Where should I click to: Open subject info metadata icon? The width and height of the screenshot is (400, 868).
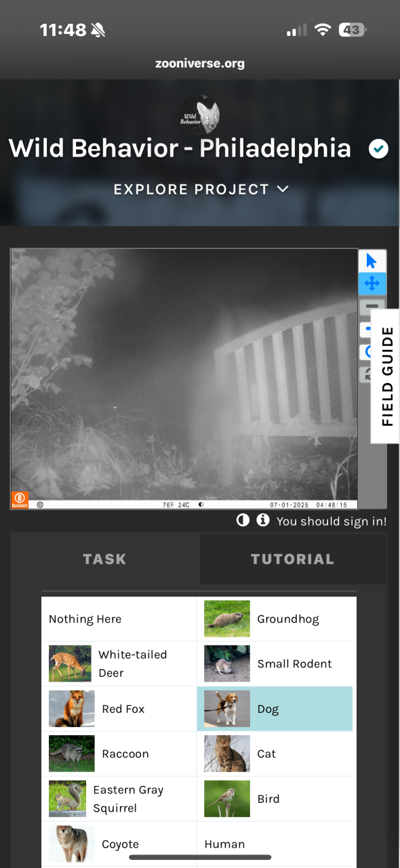(x=262, y=521)
